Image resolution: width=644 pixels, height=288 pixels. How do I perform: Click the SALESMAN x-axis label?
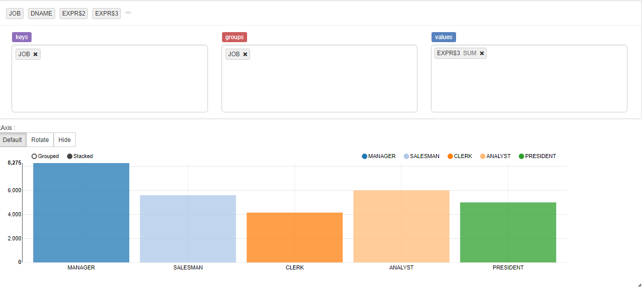[188, 268]
